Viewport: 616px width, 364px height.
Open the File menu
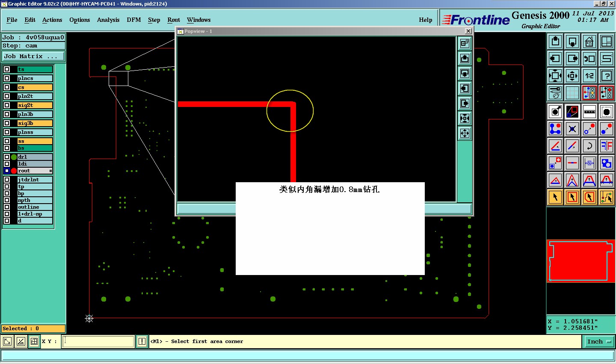pyautogui.click(x=12, y=20)
